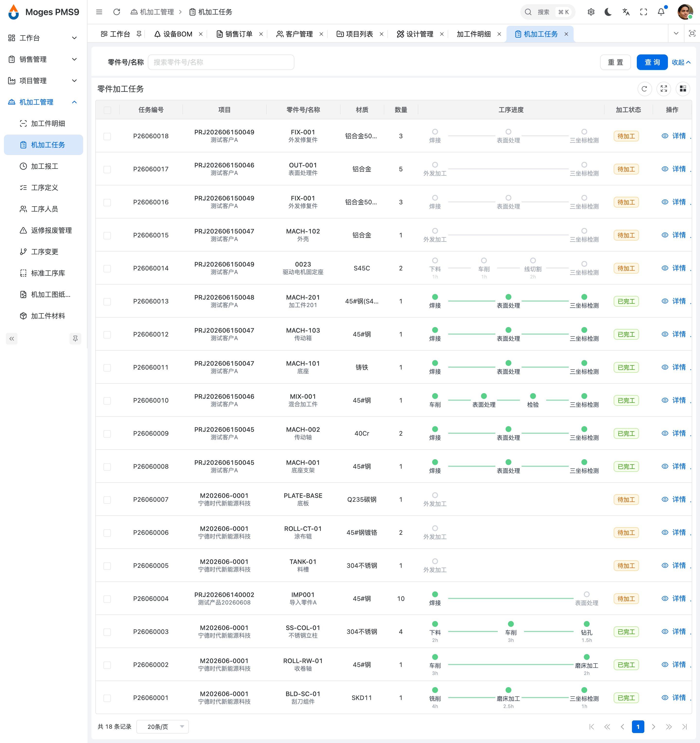The image size is (700, 743).
Task: Open the settings gear icon
Action: coord(591,12)
